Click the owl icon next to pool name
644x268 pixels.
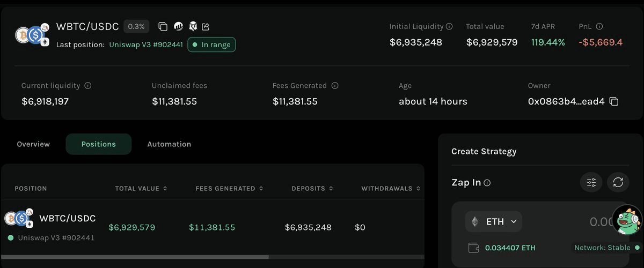(x=193, y=26)
